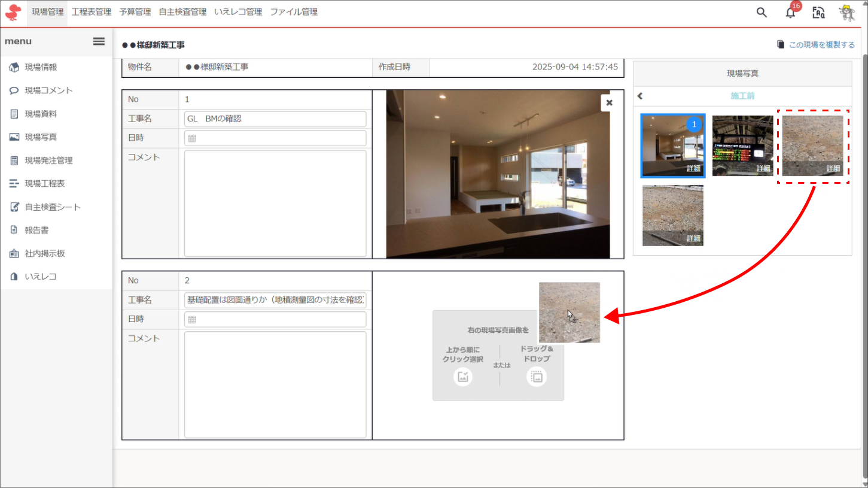Open 現場写真 in the sidebar
The width and height of the screenshot is (868, 488).
coord(41,137)
